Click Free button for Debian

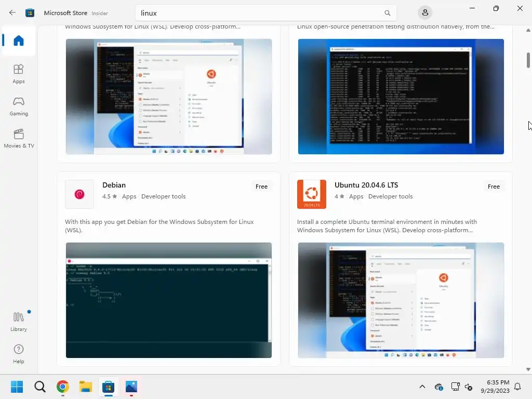coord(261,187)
